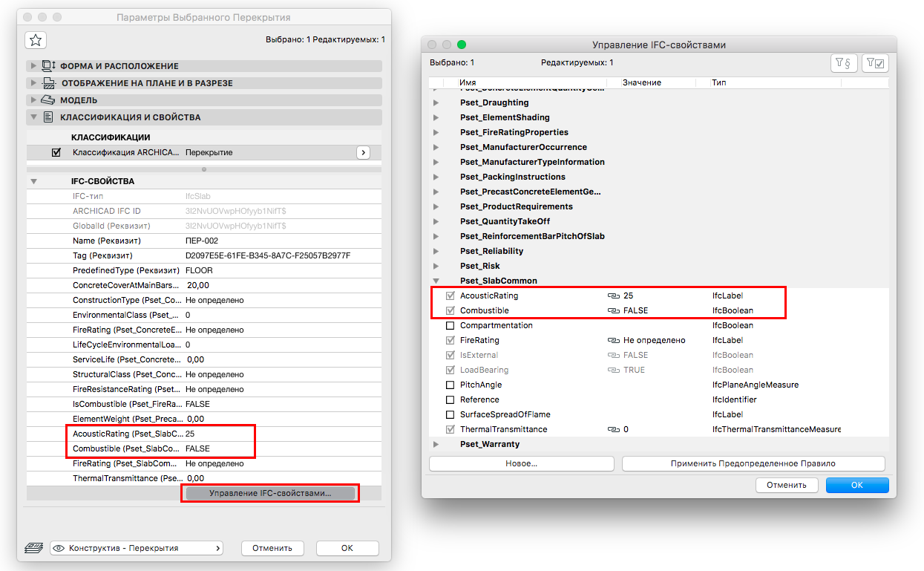
Task: Expand the Pset_FireRatingProperties group
Action: pyautogui.click(x=436, y=132)
